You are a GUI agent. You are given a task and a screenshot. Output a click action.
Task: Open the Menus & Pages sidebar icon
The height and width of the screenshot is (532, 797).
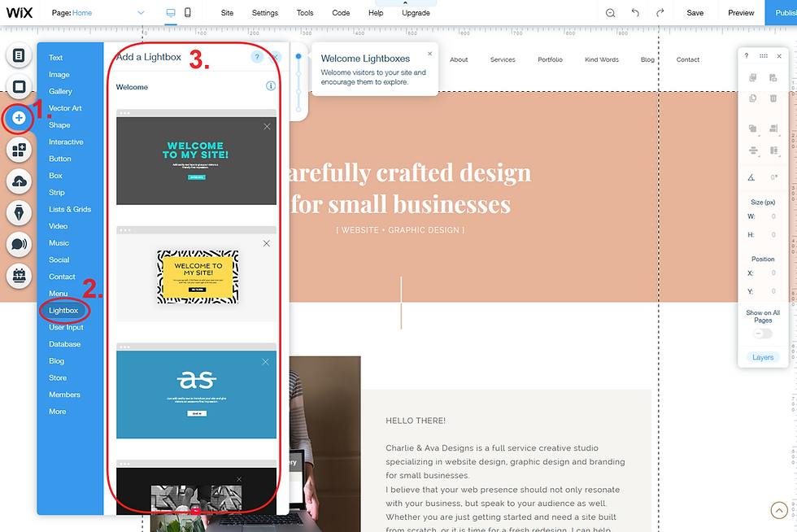coord(19,55)
